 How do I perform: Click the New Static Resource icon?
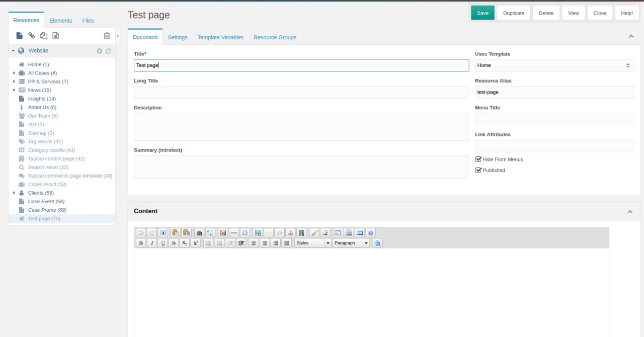click(56, 36)
